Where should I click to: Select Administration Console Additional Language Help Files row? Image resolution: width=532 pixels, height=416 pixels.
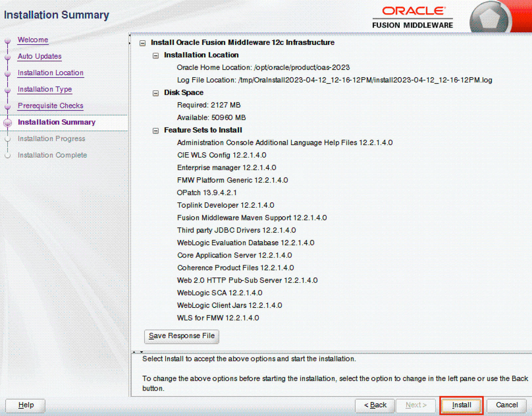pyautogui.click(x=285, y=143)
